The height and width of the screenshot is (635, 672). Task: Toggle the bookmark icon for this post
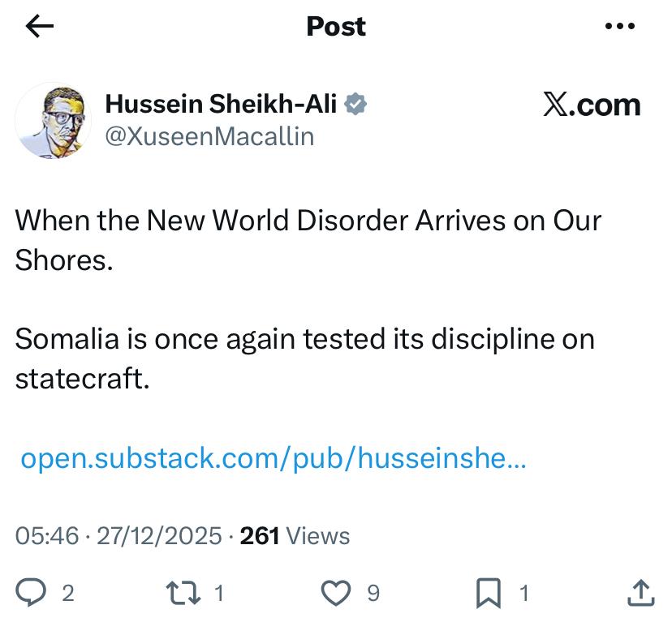(x=488, y=594)
